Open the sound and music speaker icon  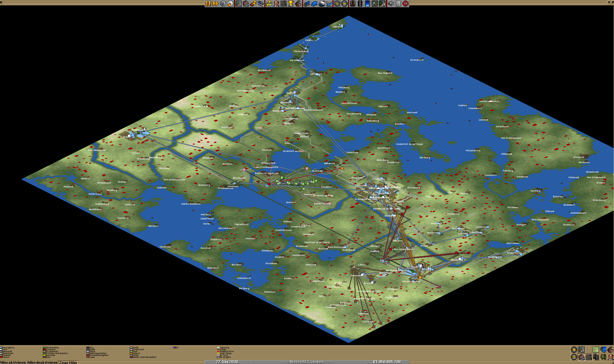391,4
